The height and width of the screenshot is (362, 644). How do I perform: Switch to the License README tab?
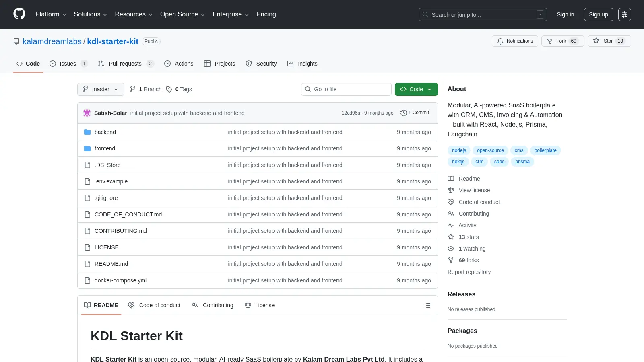[260, 305]
